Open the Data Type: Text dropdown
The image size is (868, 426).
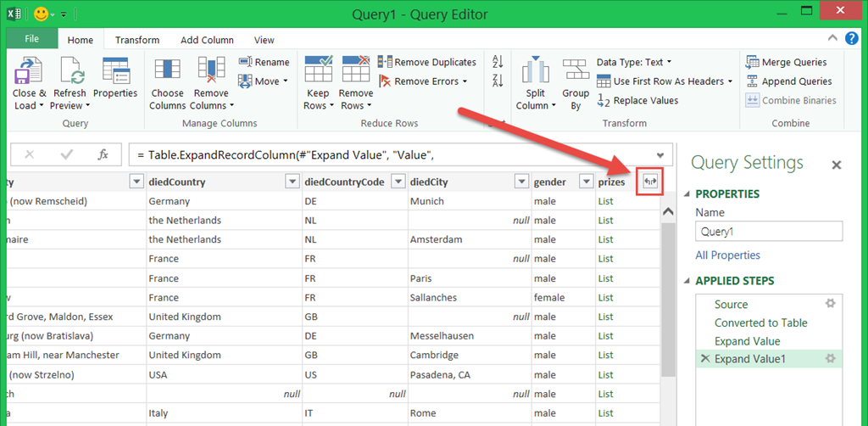(634, 62)
